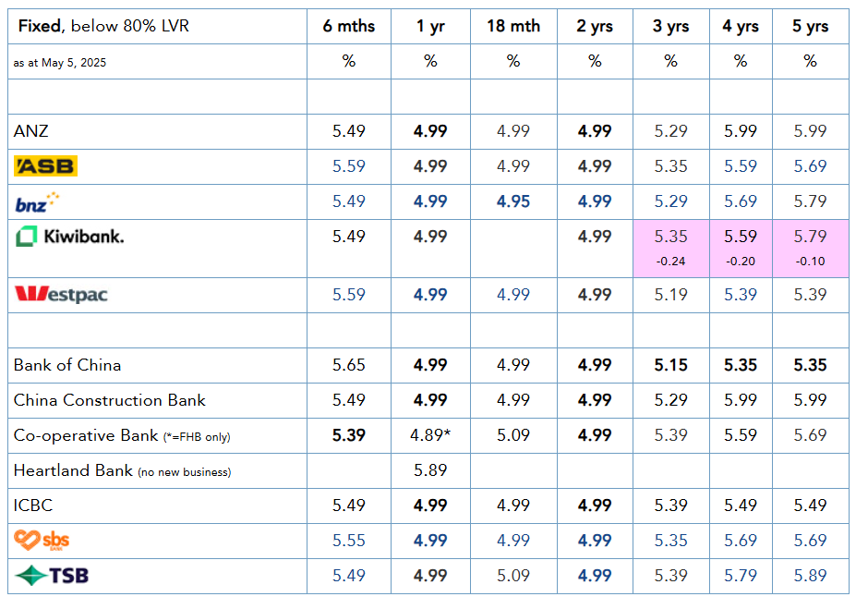Click ANZ's 6 mths rate 5.49
This screenshot has height=609, width=868.
click(x=349, y=131)
